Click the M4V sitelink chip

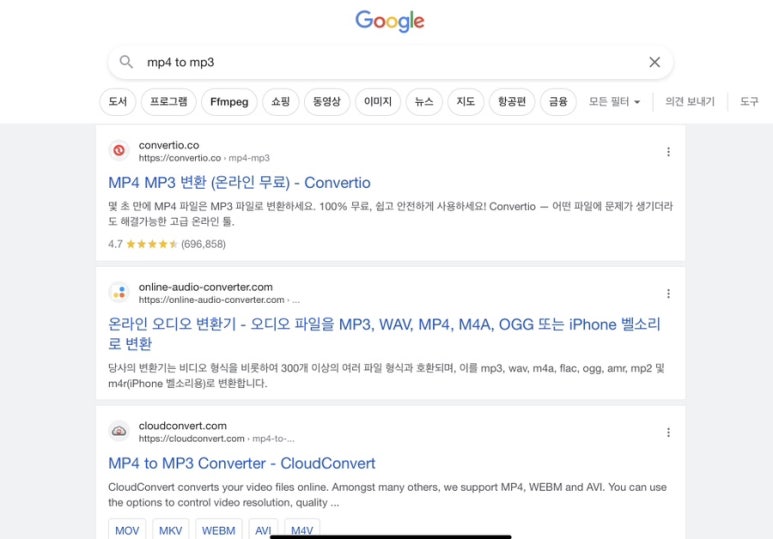pos(302,530)
